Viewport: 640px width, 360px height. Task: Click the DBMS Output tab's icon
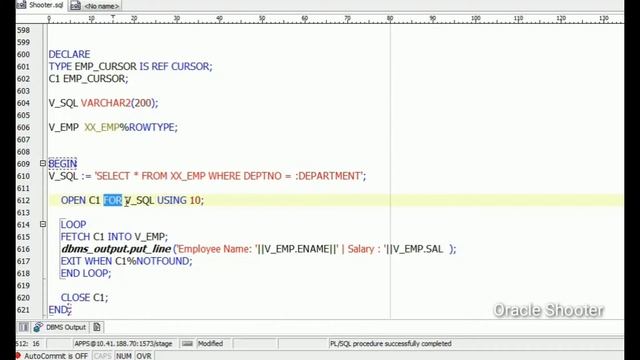(x=38, y=327)
